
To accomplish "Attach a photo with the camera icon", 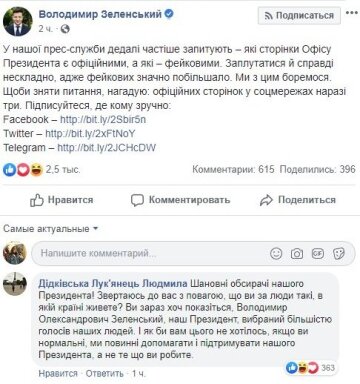I will pos(297,254).
